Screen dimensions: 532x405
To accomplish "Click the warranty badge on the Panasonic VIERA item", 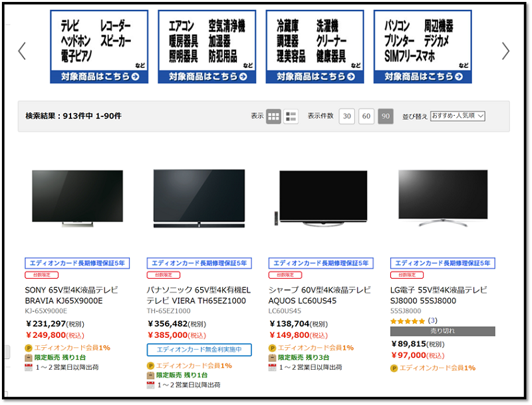I will [x=199, y=263].
